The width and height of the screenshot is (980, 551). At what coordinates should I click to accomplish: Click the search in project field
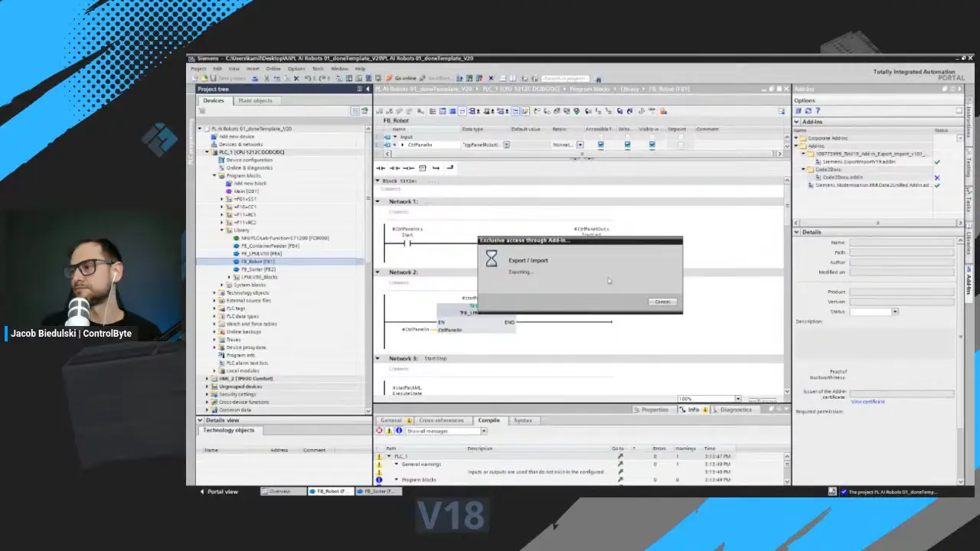[565, 78]
